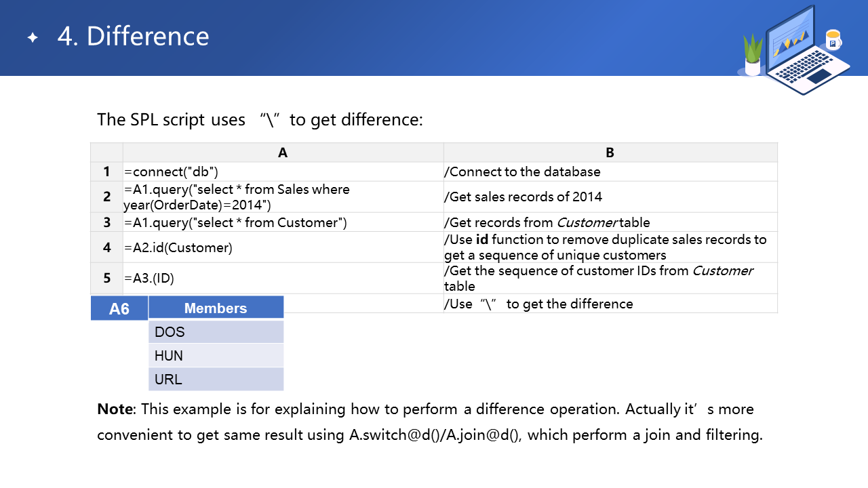Select the =A2.id(Customer) cell
Screen dimensions: 868x488
click(178, 247)
